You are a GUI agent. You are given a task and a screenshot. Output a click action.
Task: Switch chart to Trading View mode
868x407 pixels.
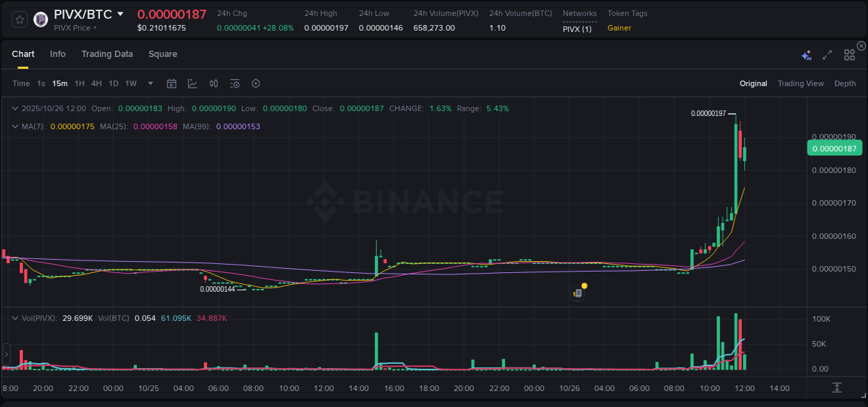[801, 83]
